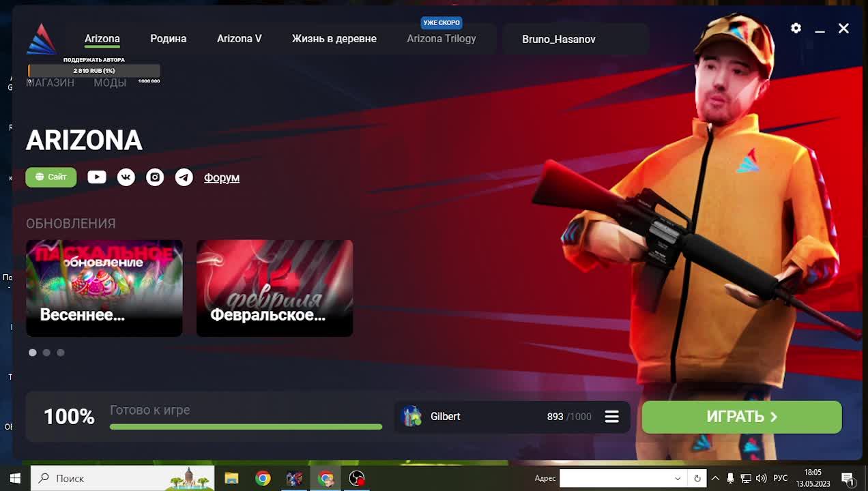Open the first Chrome taskbar icon
This screenshot has height=491, width=868.
coord(263,478)
